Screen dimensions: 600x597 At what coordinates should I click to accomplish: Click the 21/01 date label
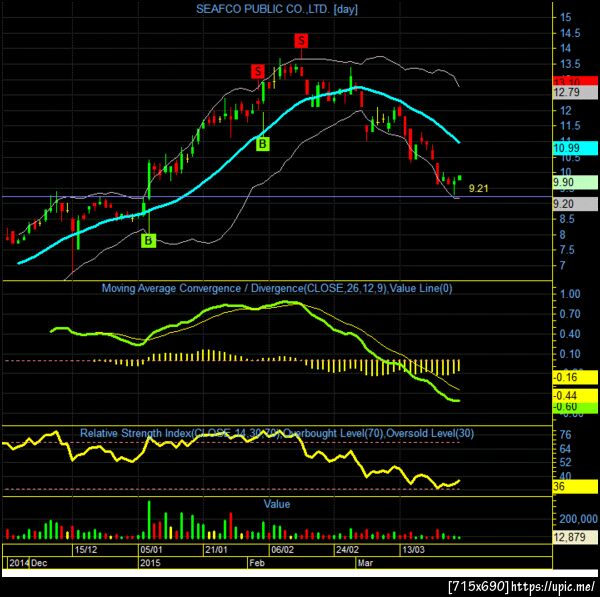coord(216,550)
